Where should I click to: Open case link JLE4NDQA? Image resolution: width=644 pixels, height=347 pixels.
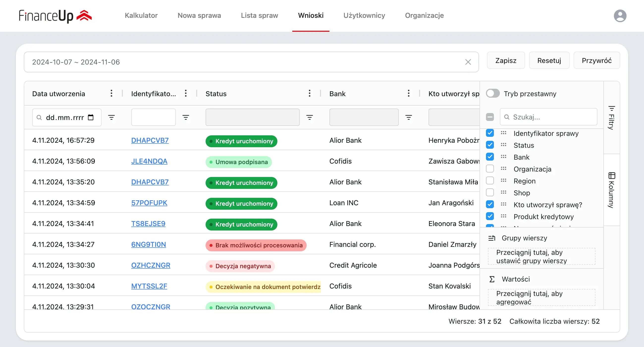149,161
